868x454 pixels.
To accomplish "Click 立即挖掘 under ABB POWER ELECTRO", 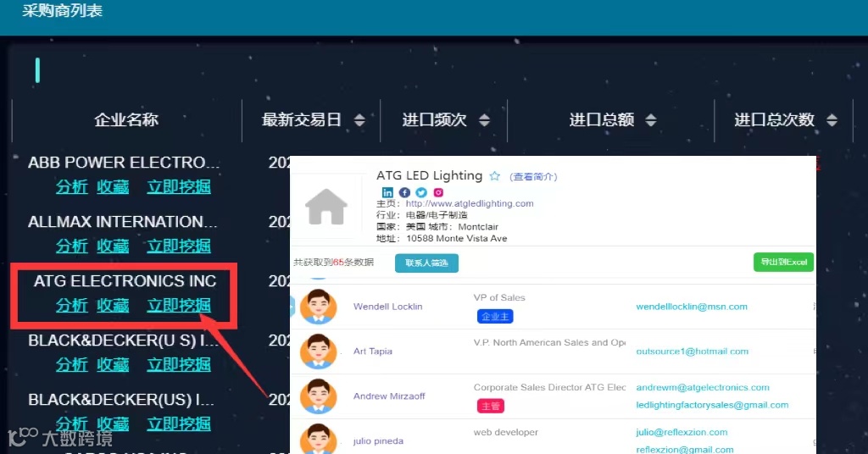I will click(179, 187).
